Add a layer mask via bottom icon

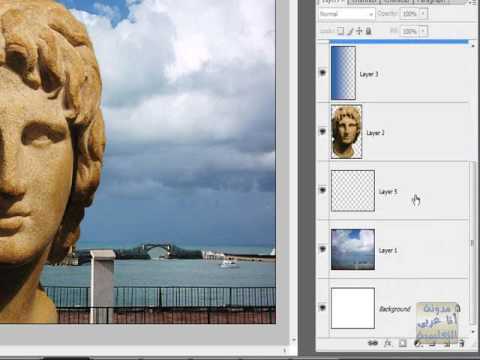click(403, 342)
